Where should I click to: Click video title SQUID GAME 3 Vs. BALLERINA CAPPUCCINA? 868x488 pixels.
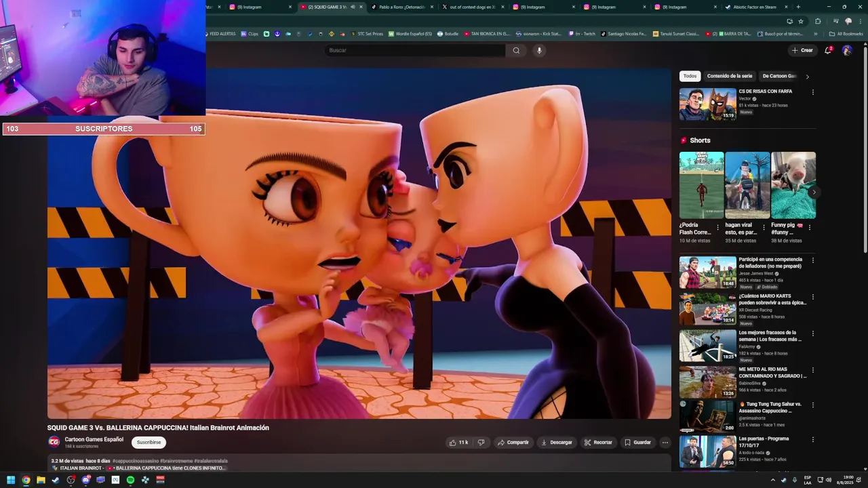[158, 428]
